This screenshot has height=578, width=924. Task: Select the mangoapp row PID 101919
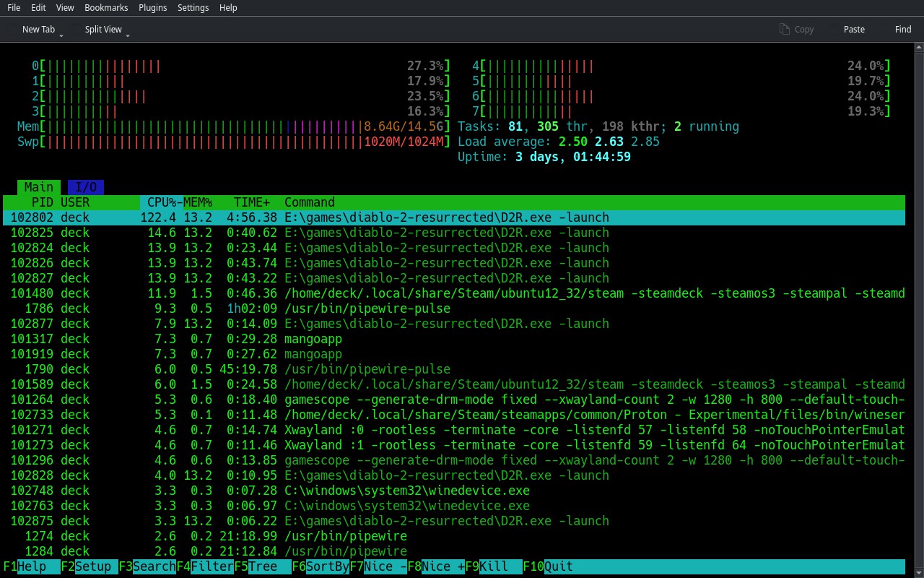454,354
